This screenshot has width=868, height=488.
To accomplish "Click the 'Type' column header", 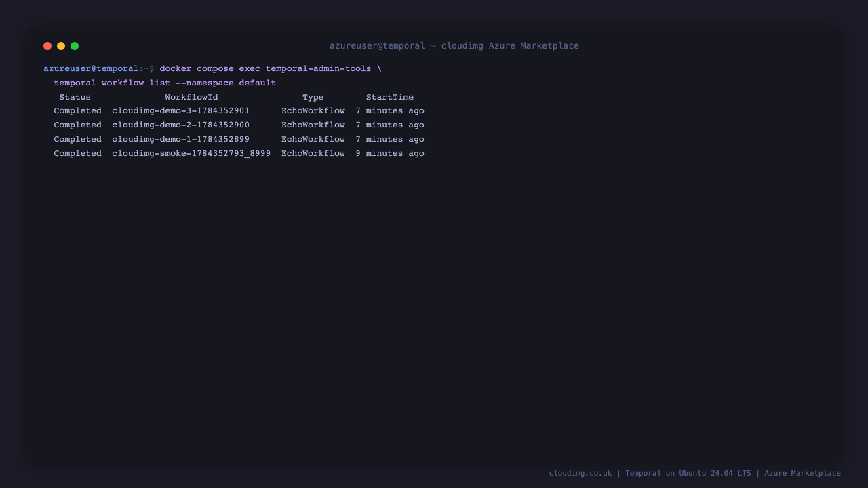I will point(313,97).
